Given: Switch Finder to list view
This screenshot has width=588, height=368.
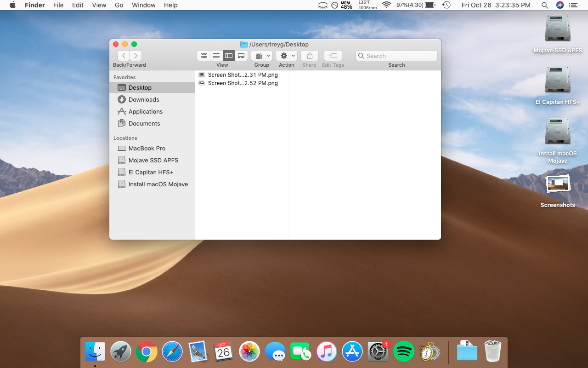Looking at the screenshot, I should pyautogui.click(x=216, y=56).
